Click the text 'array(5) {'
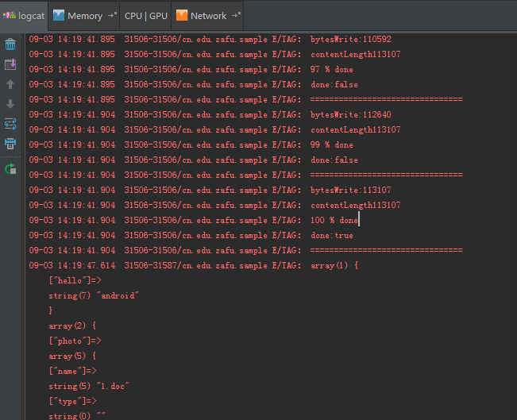This screenshot has width=517, height=420. tap(72, 356)
